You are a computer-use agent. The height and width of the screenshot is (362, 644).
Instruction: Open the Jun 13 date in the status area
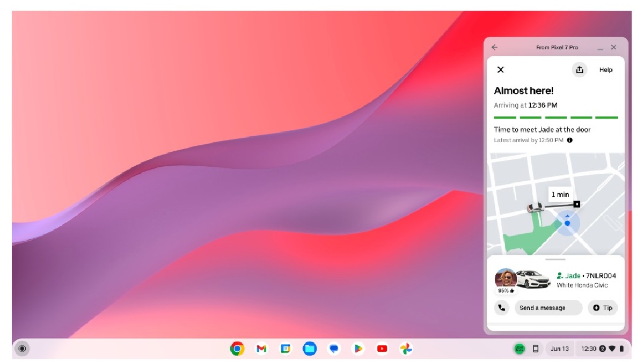pyautogui.click(x=560, y=348)
